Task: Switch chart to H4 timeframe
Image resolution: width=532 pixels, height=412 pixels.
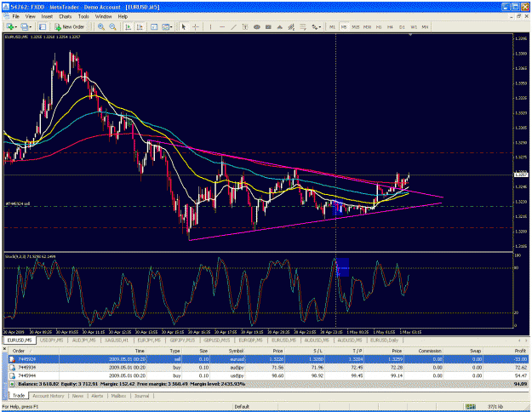Action: pos(390,26)
